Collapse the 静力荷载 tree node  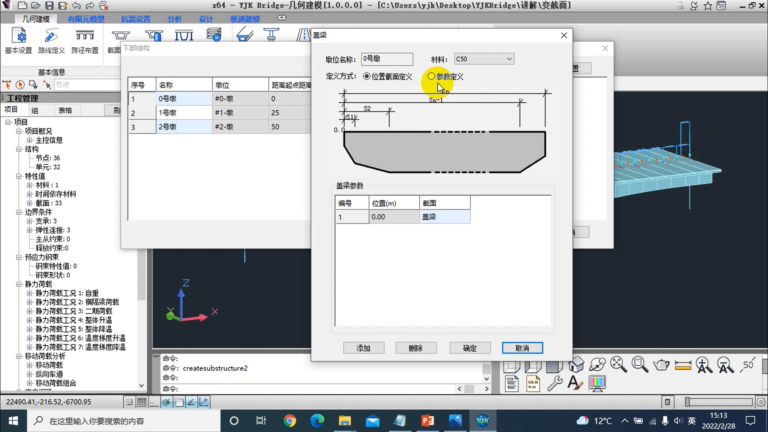[19, 284]
